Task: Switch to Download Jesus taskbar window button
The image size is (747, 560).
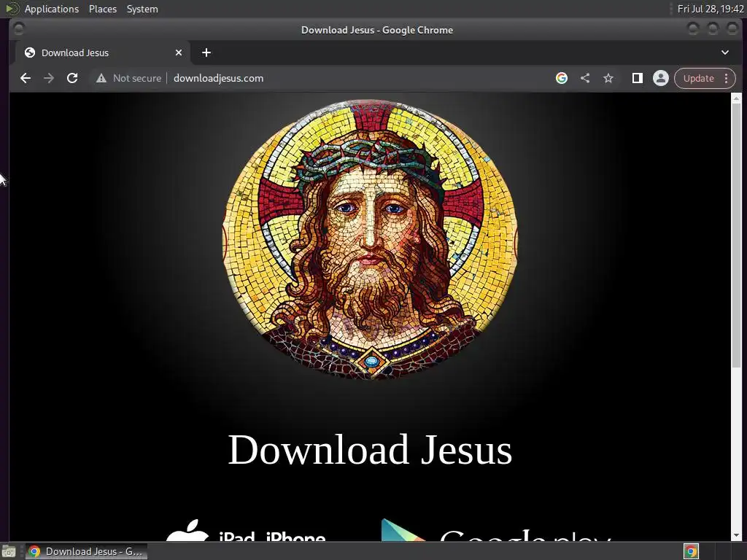Action: point(86,551)
